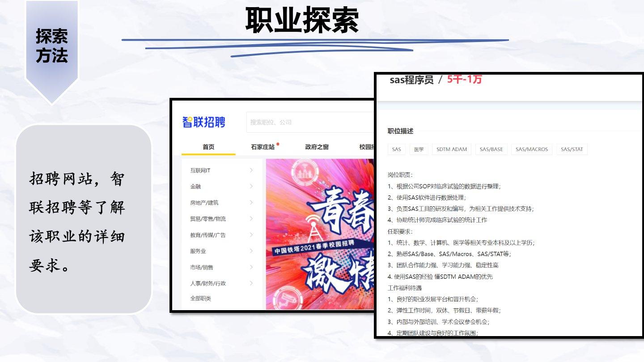The height and width of the screenshot is (362, 644).
Task: Click the SAS/STAT tag
Action: (572, 149)
